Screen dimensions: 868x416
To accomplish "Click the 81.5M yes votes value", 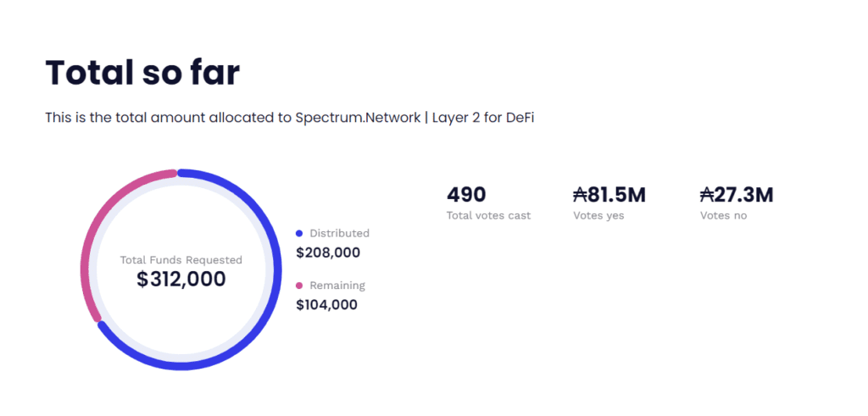I will pyautogui.click(x=617, y=195).
